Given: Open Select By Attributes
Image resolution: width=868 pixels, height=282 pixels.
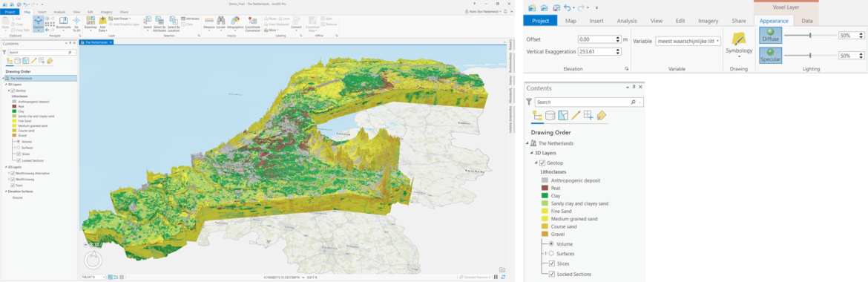Looking at the screenshot, I should click(x=160, y=23).
